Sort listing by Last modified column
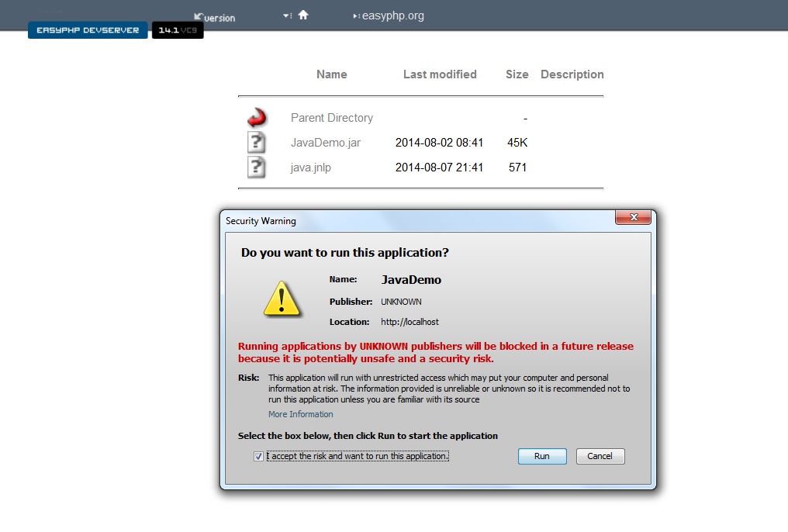This screenshot has height=532, width=788. pos(440,74)
